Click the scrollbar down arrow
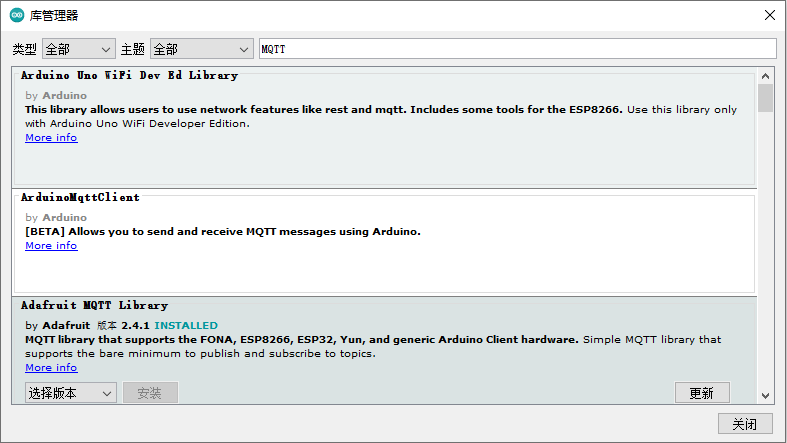The height and width of the screenshot is (443, 787). pyautogui.click(x=765, y=396)
